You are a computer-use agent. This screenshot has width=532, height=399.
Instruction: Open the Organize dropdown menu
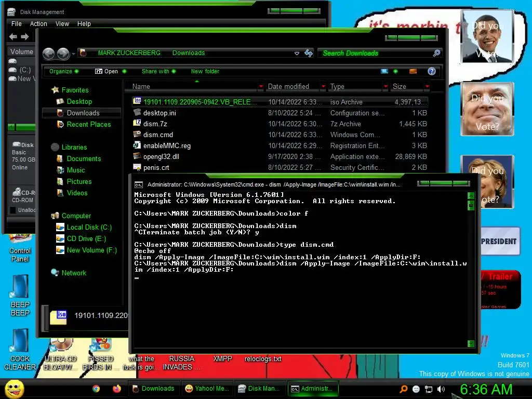point(63,71)
